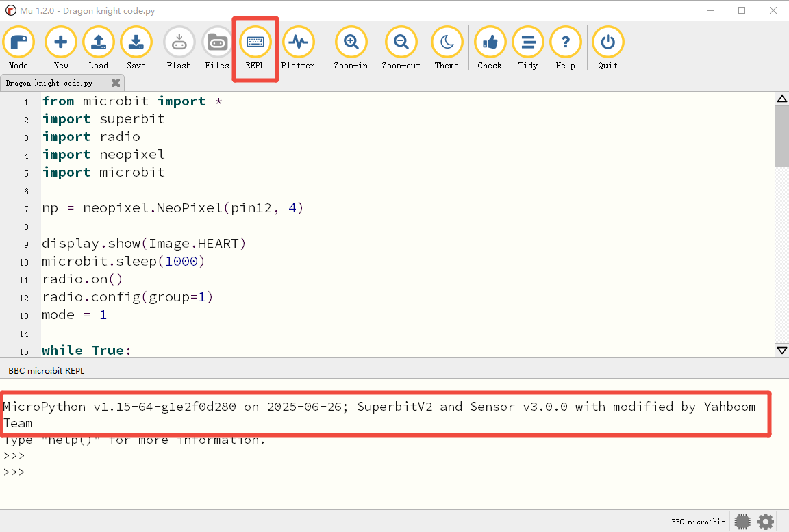Click code line 'import radio'
The height and width of the screenshot is (532, 789).
tap(91, 137)
